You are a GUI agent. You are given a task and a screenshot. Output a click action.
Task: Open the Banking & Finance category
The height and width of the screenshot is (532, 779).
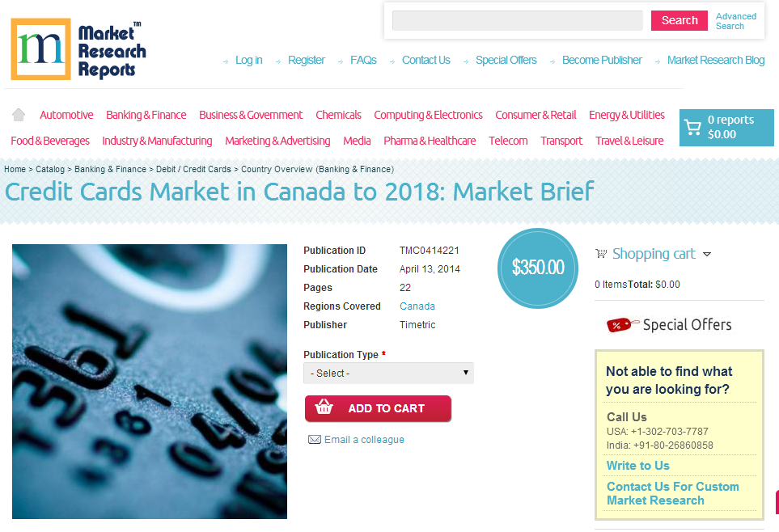coord(146,114)
